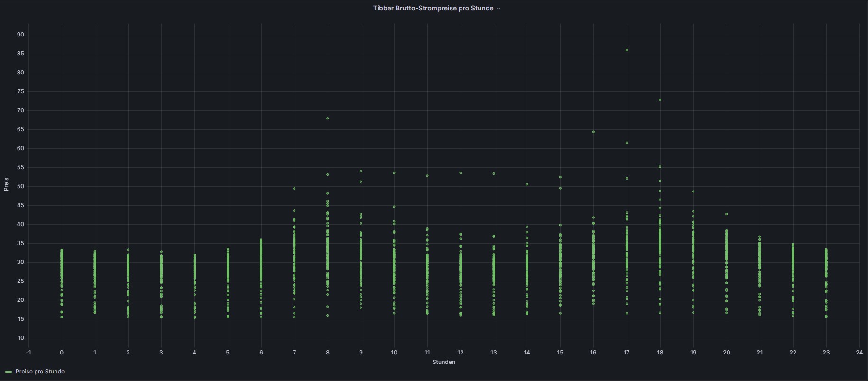The image size is (868, 381).
Task: Click y-axis tick label 65
Action: click(x=20, y=129)
